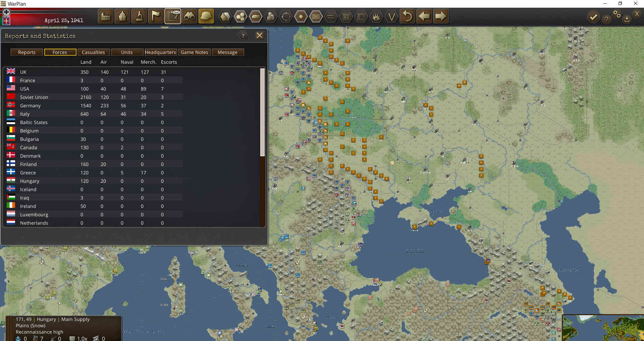Toggle the horizontal lines overlay icon
Viewport: 644px width, 341px height.
[x=331, y=16]
